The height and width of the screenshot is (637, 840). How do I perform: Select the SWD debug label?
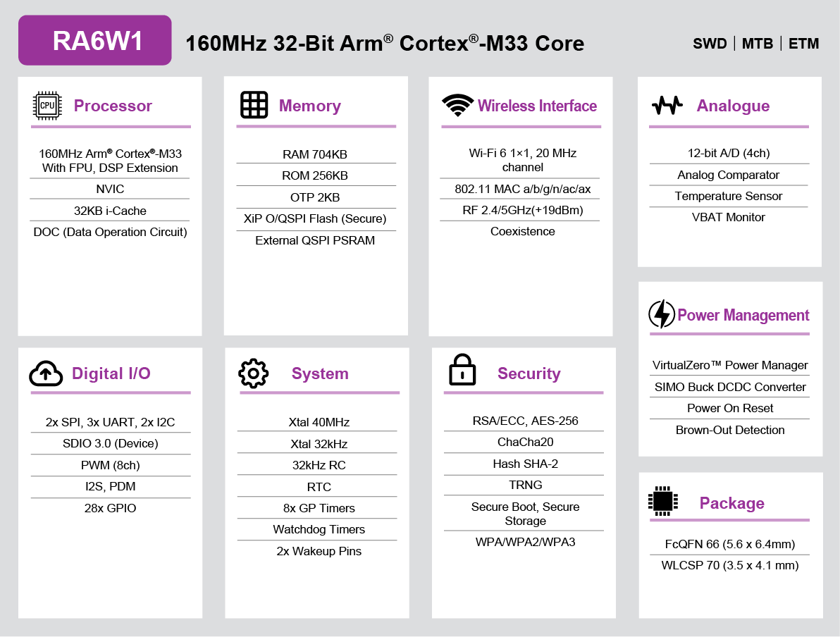point(710,44)
